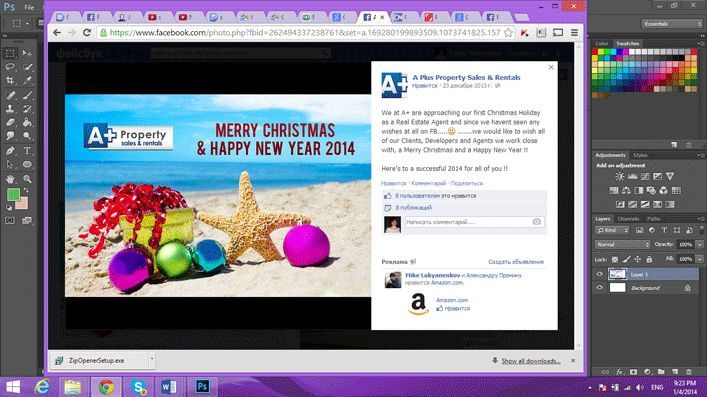Switch to the Channels tab

(x=629, y=219)
